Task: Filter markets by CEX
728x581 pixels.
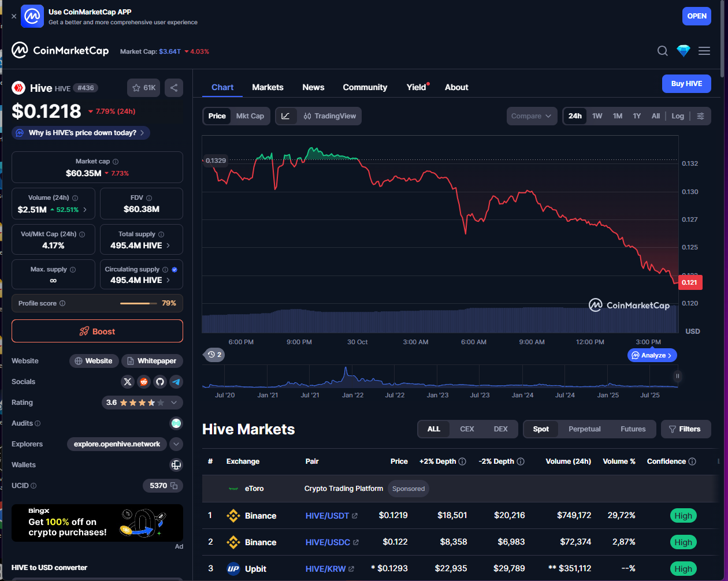Action: 467,429
